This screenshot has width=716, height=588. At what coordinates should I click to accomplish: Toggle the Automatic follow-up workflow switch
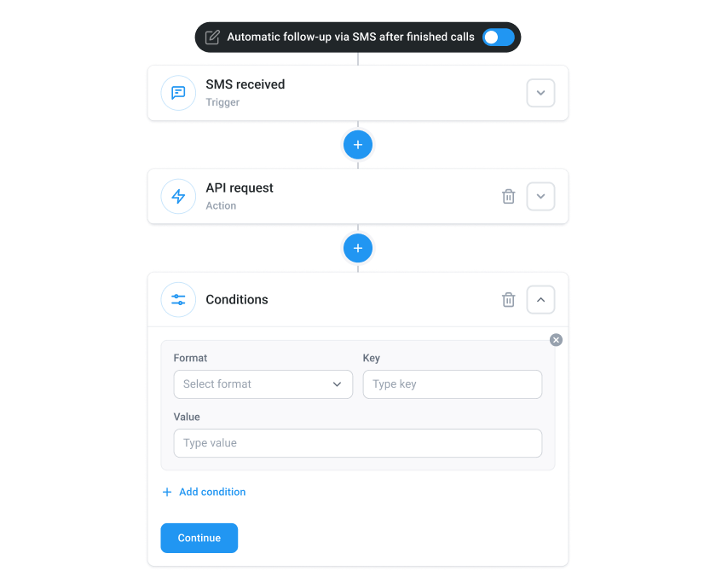coord(498,37)
